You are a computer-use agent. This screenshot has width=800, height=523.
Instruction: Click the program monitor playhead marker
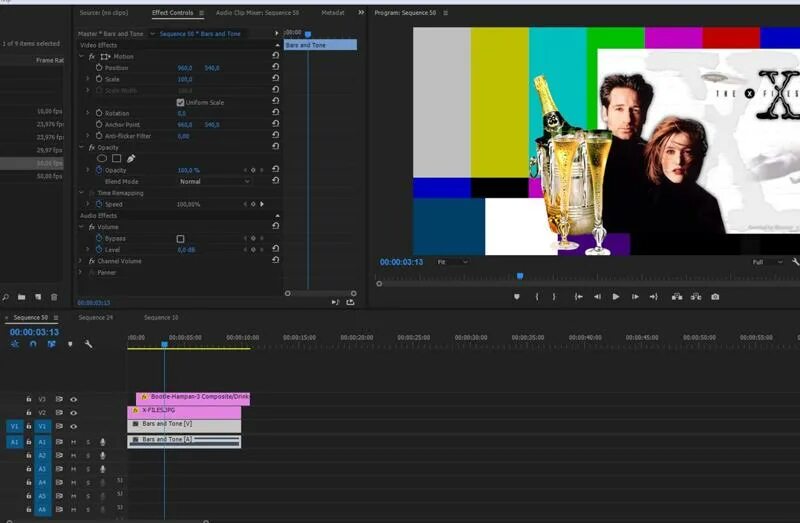tap(520, 276)
